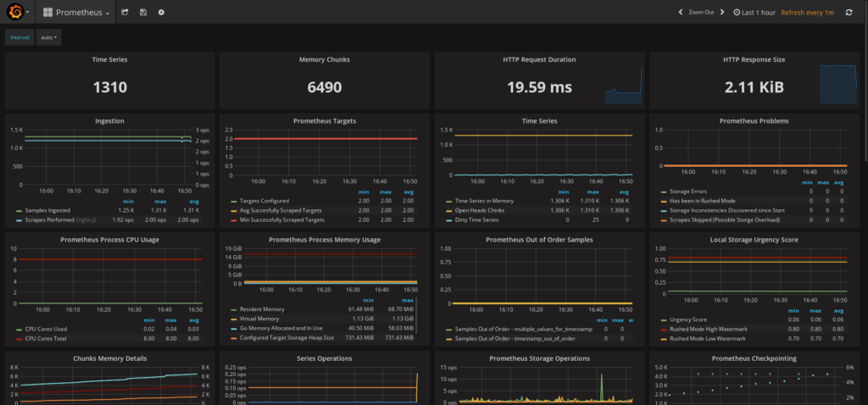Click the 1310 Time Series stat value

(109, 87)
